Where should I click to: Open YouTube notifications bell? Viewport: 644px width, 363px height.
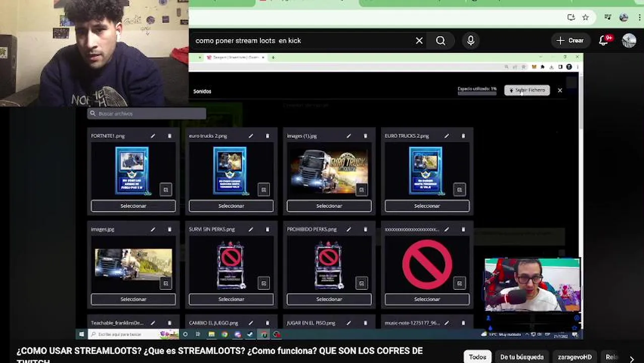click(604, 41)
